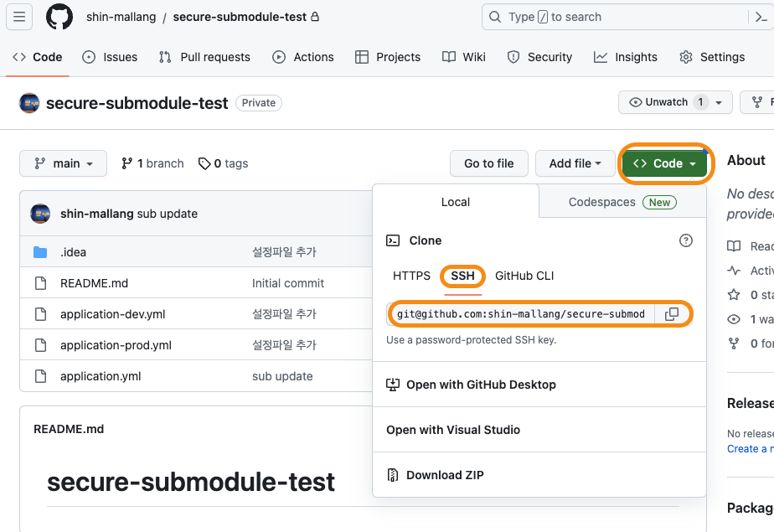This screenshot has width=774, height=532.
Task: Click the watching eye icon in About
Action: click(734, 319)
